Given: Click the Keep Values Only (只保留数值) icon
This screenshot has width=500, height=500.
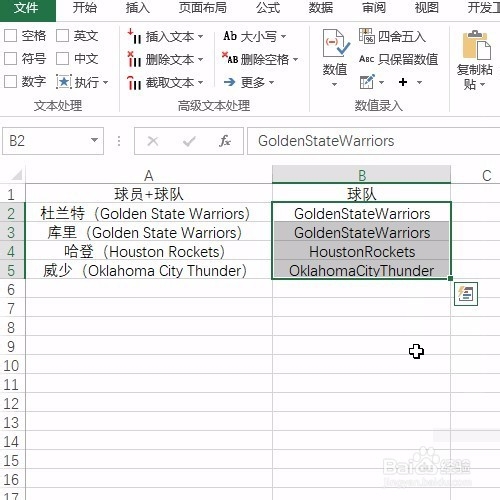Looking at the screenshot, I should [x=367, y=59].
